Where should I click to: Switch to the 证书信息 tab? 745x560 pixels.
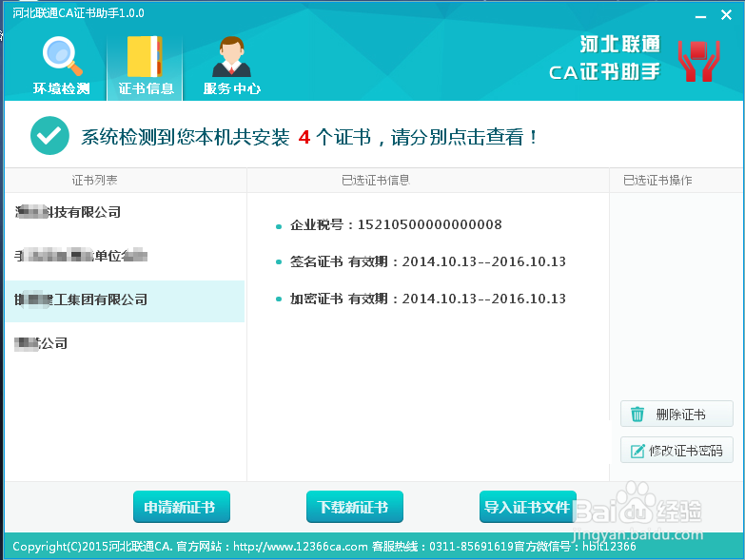[x=146, y=66]
